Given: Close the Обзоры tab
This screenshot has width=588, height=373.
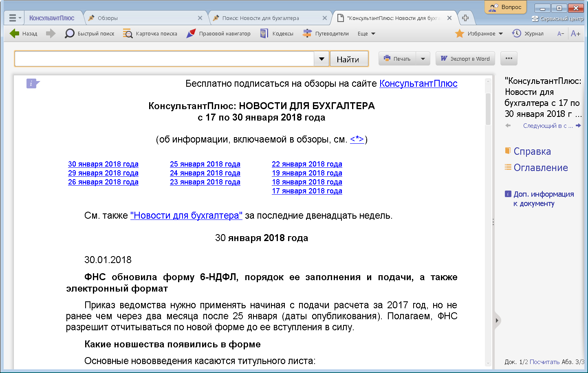Looking at the screenshot, I should 200,18.
